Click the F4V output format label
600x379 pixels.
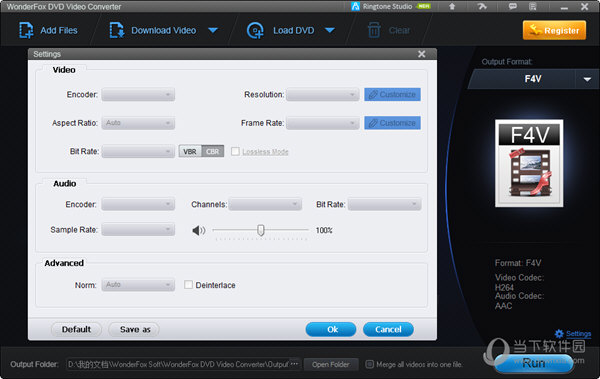pos(533,79)
